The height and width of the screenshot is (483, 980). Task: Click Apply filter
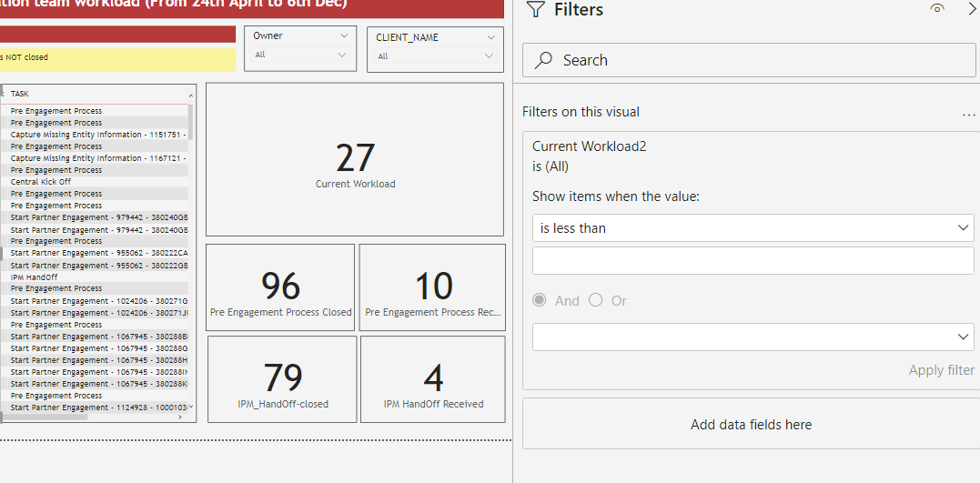(941, 370)
